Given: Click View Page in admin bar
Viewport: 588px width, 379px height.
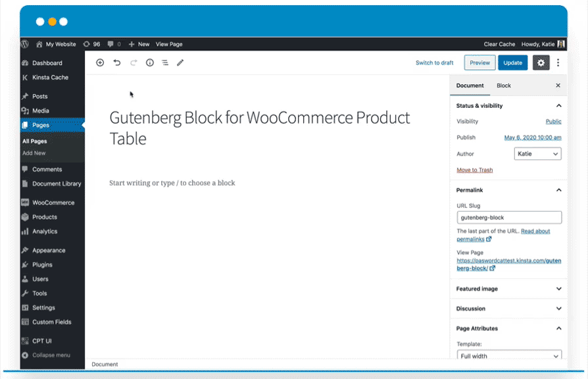Looking at the screenshot, I should [169, 44].
